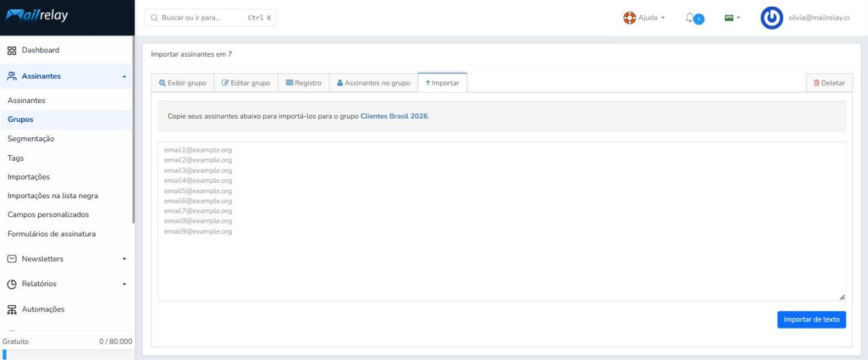The height and width of the screenshot is (360, 868).
Task: Click the Newsletters envelope icon
Action: tap(12, 259)
